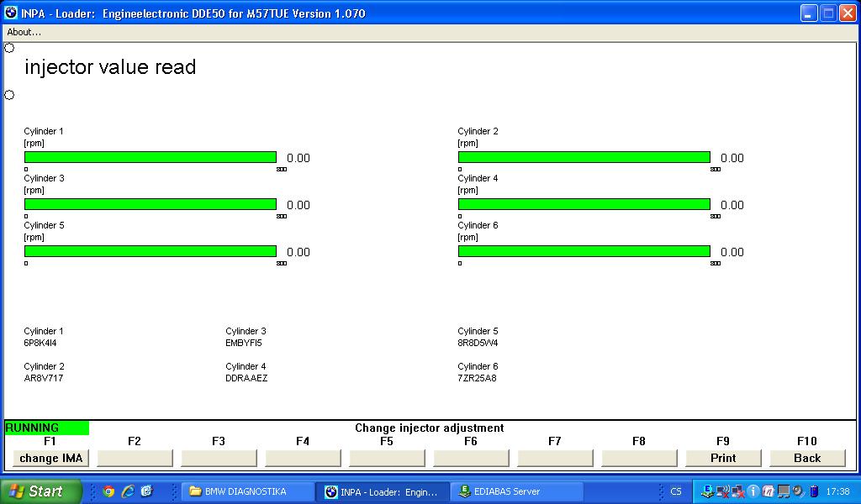This screenshot has width=861, height=504.
Task: Click the Google Chrome quick launch icon
Action: pos(108,491)
